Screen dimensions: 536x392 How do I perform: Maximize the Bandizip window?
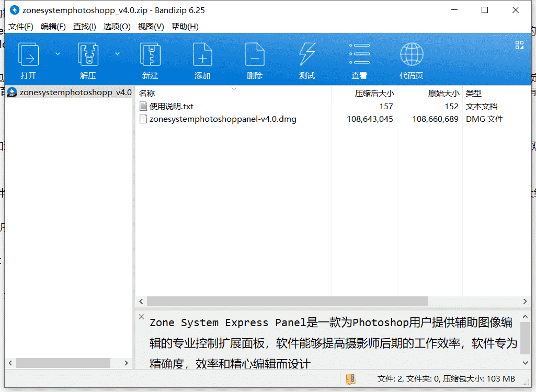click(x=485, y=10)
